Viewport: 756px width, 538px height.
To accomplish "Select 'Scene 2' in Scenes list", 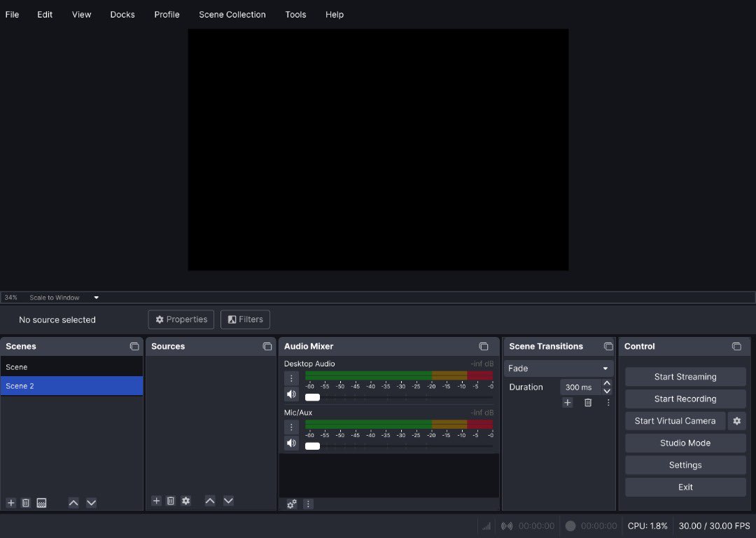I will click(71, 386).
